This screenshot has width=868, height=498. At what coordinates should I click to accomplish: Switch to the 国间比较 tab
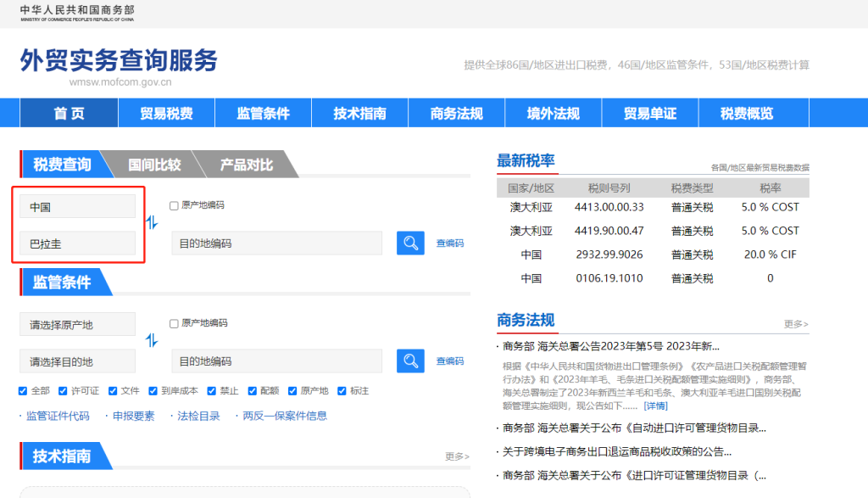154,165
